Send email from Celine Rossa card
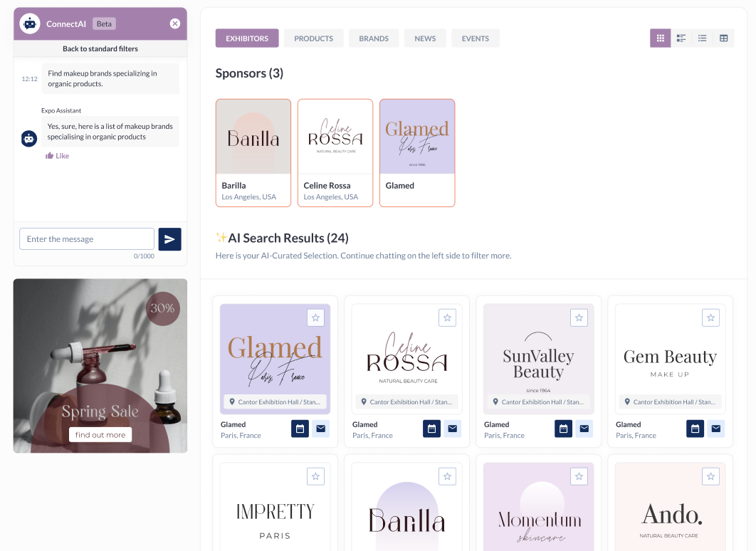Image resolution: width=756 pixels, height=551 pixels. tap(452, 429)
